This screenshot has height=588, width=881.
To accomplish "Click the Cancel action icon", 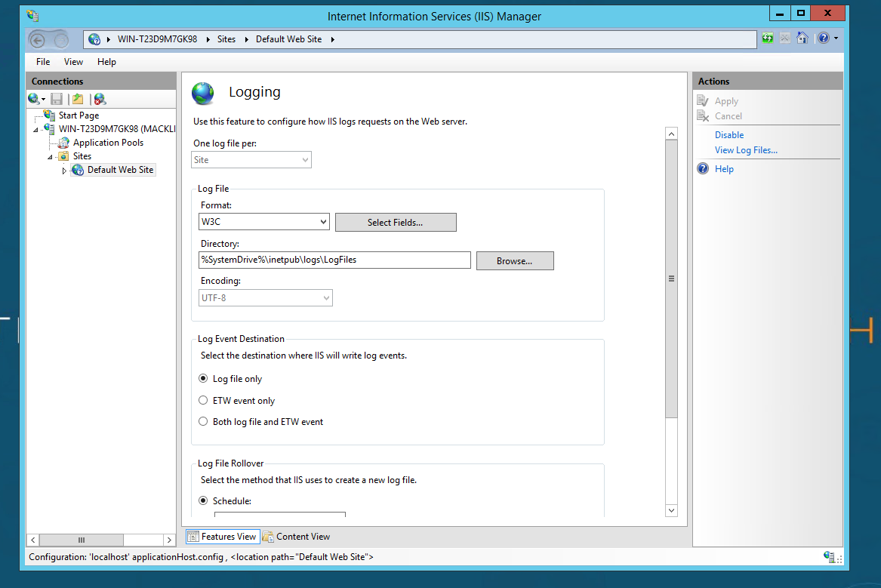I will point(702,116).
